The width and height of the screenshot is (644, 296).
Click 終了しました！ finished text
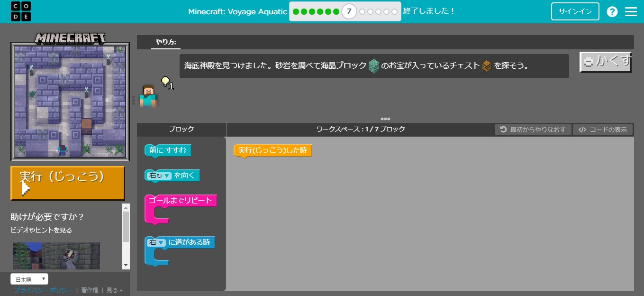coord(429,11)
